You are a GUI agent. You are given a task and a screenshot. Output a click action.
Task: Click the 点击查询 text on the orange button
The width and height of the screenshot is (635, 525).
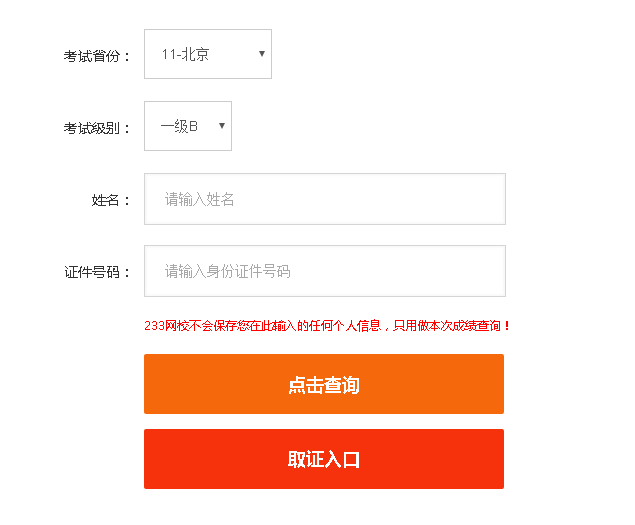tap(323, 385)
